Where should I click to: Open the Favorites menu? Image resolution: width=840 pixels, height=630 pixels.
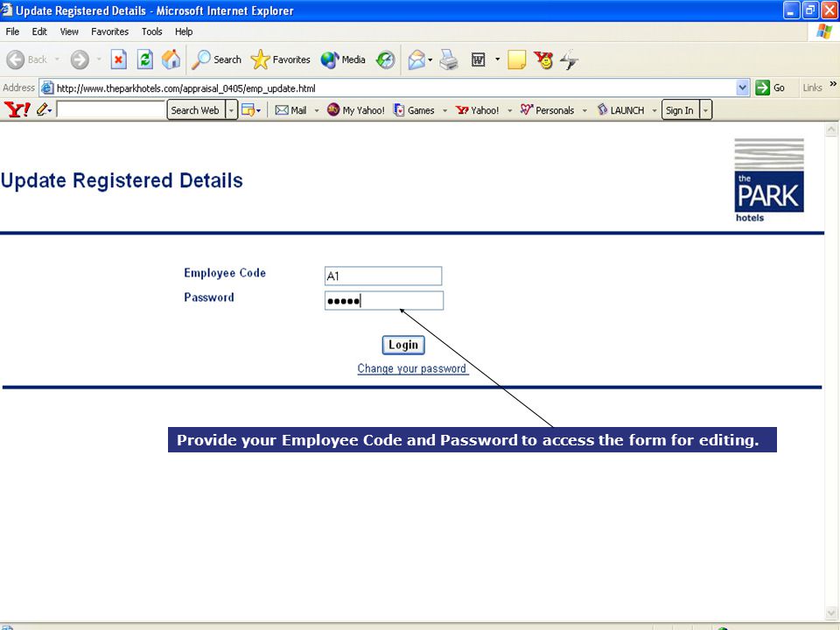(110, 31)
